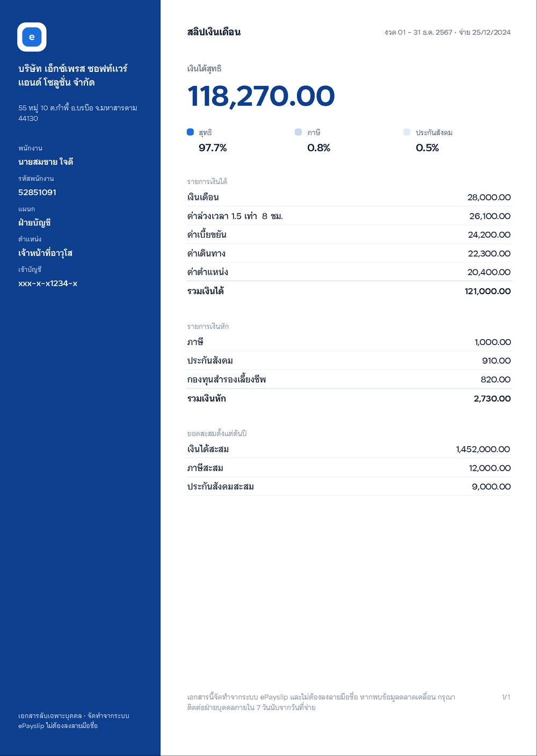Click the employee name นายสมชาย ใจดี
Screen dimensions: 537x756
point(46,162)
